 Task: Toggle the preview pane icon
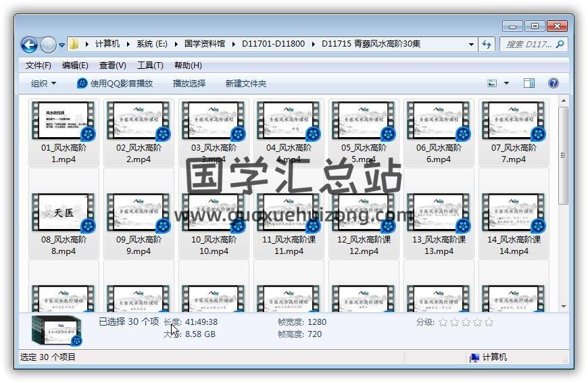[529, 83]
